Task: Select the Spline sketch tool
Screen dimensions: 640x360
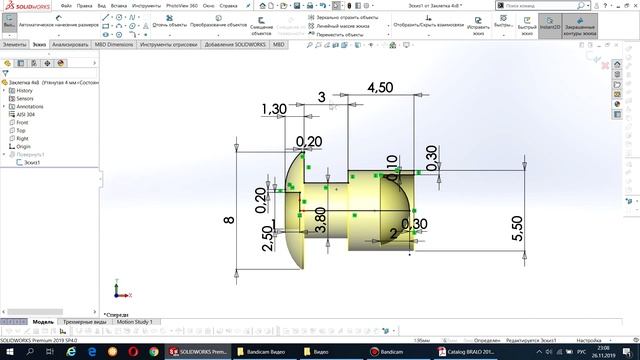Action: (x=132, y=17)
